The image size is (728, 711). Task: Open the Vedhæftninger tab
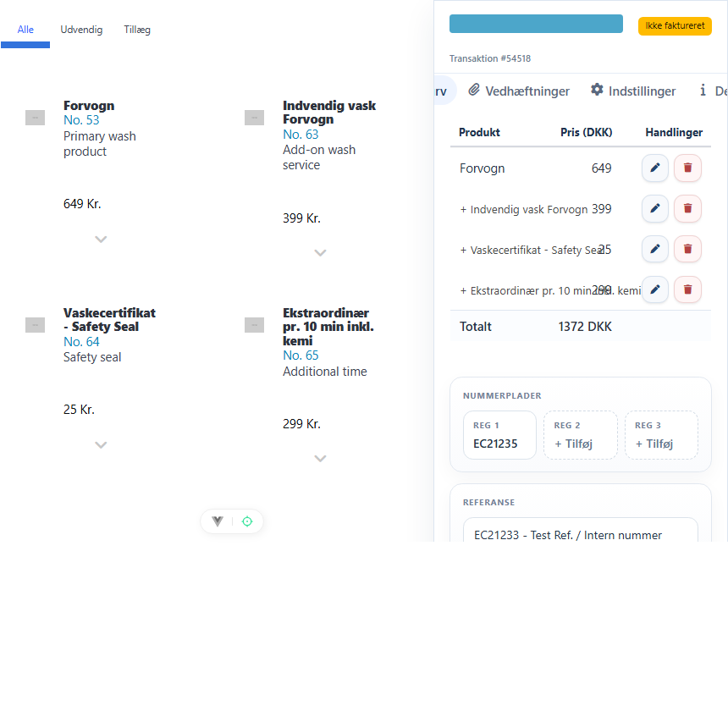click(519, 91)
